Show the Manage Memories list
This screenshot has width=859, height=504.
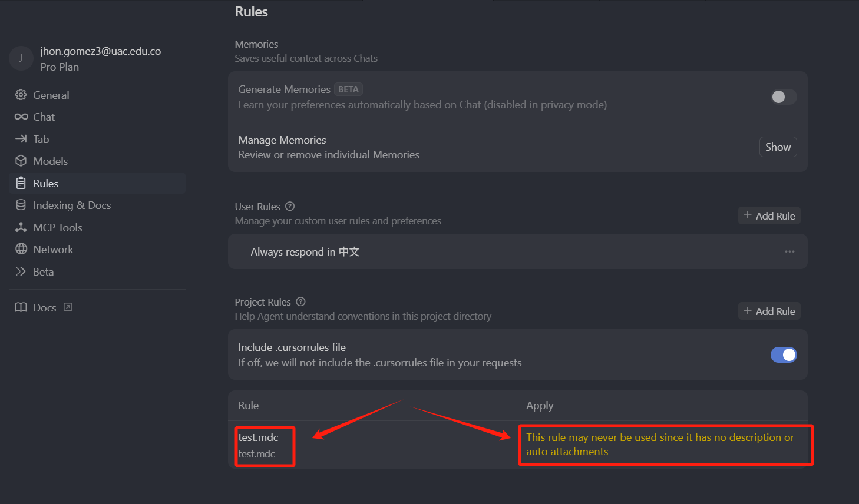point(778,147)
